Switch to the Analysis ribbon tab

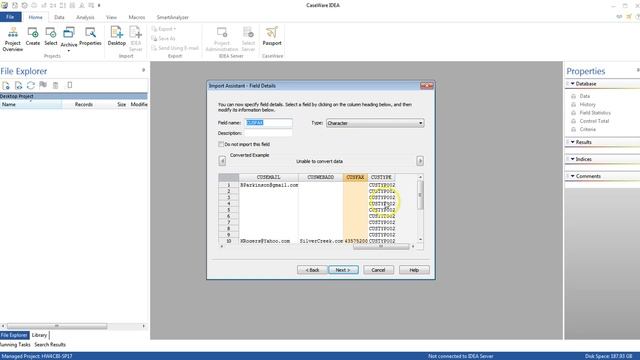(85, 17)
